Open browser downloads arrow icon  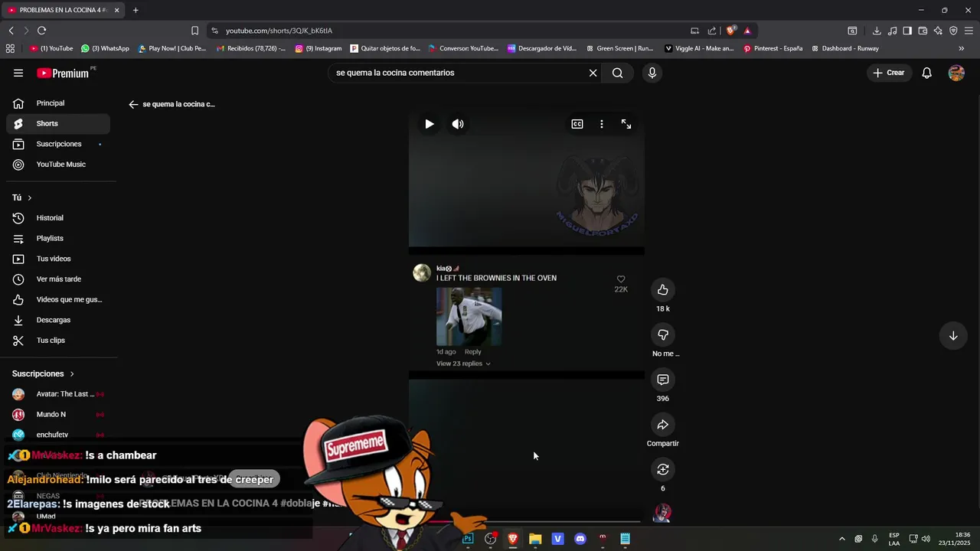click(877, 31)
